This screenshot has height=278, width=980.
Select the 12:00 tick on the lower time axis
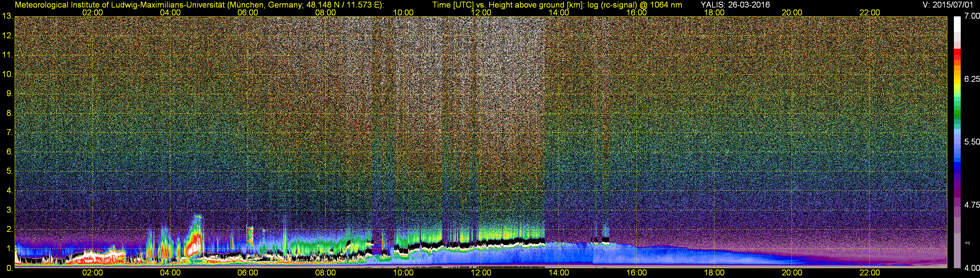pyautogui.click(x=481, y=273)
